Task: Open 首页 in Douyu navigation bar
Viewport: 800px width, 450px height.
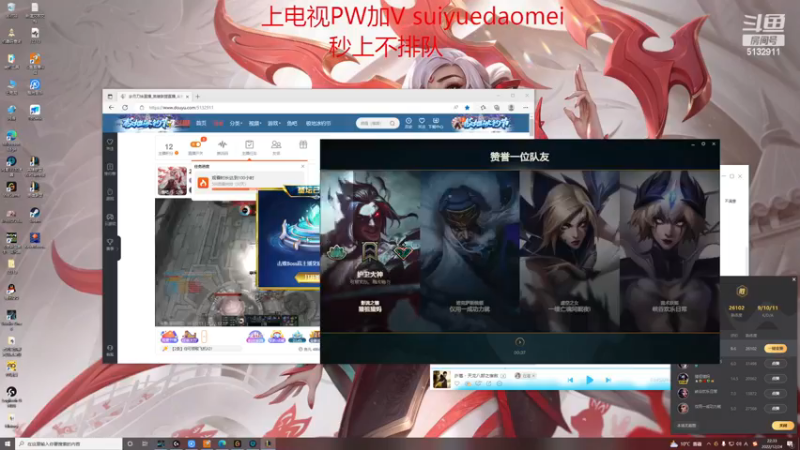Action: coord(202,123)
